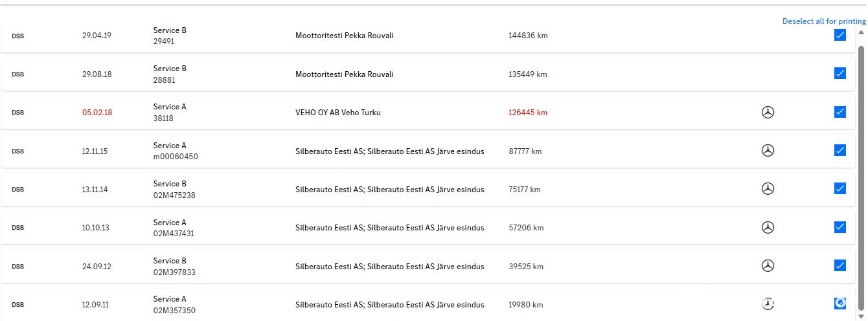This screenshot has height=321, width=868.
Task: Click scrollbar up arrow
Action: (x=861, y=32)
